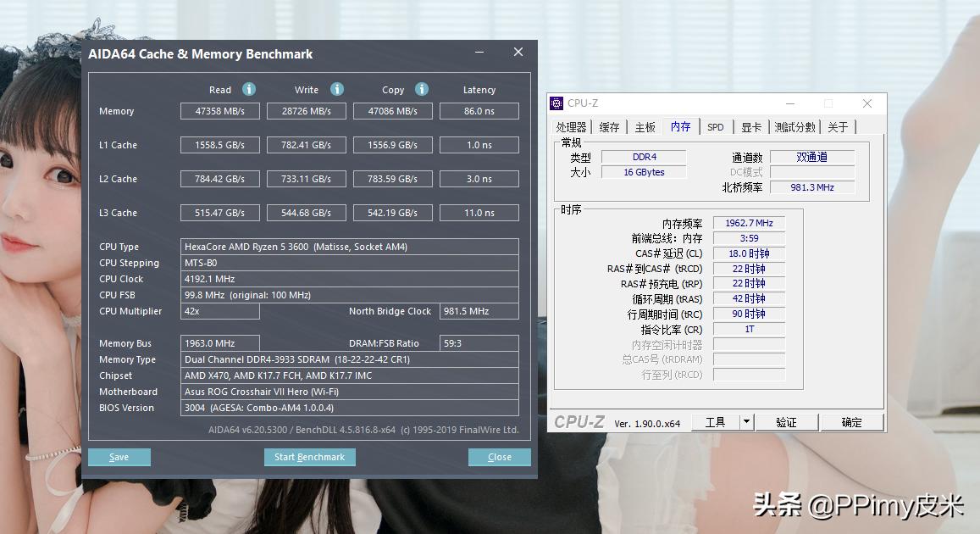
Task: Click the DRAM:FSB Ratio value field
Action: click(x=479, y=342)
